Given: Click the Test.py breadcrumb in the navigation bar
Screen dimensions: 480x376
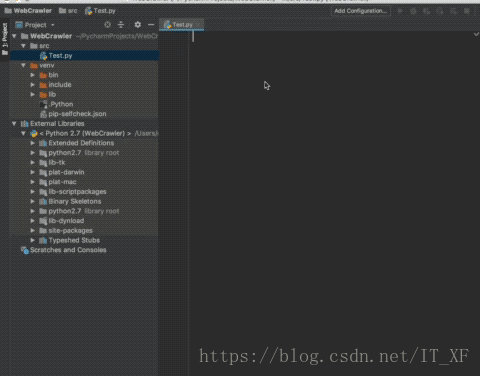Looking at the screenshot, I should [100, 11].
